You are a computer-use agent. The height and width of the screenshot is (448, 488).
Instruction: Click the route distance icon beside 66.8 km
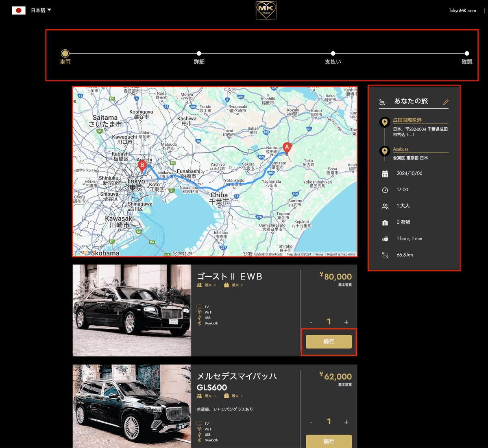pos(385,255)
